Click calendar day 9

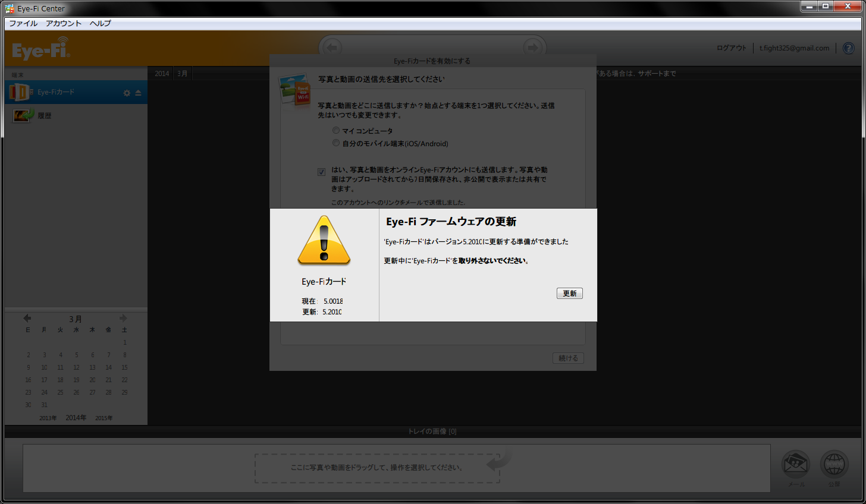tap(28, 367)
